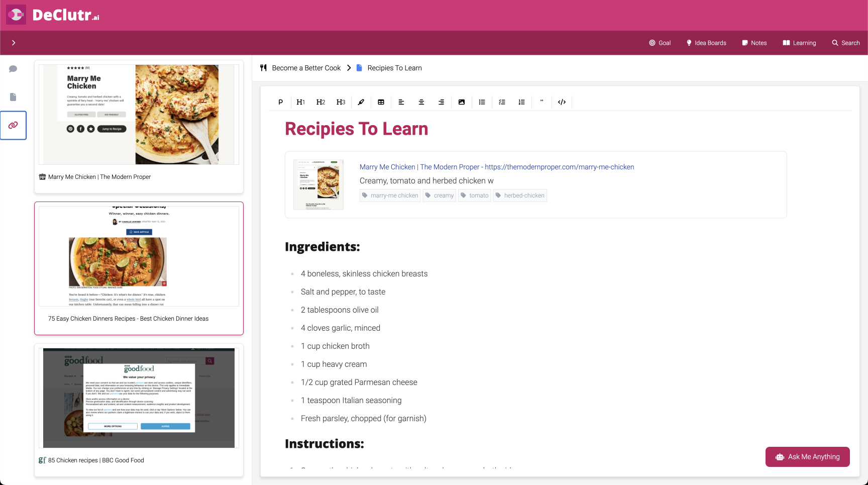This screenshot has height=485, width=868.
Task: Click the Marry Me Chicken embedded thumbnail
Action: pos(318,184)
